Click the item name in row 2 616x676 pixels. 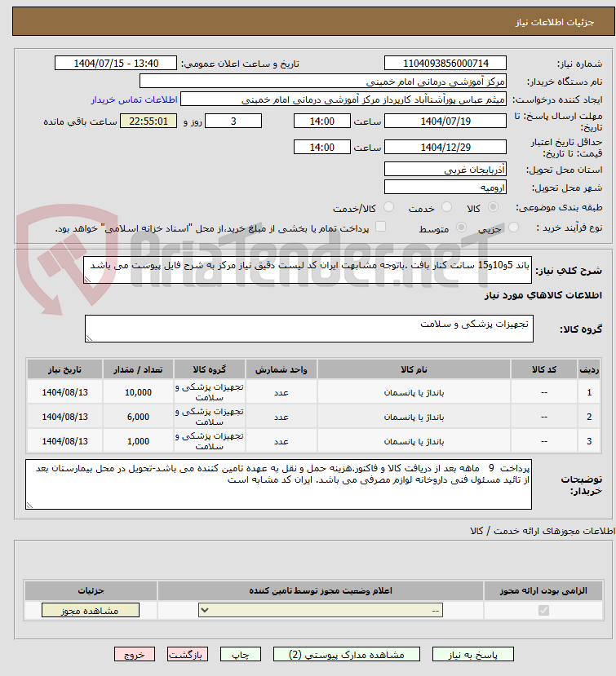click(x=414, y=418)
